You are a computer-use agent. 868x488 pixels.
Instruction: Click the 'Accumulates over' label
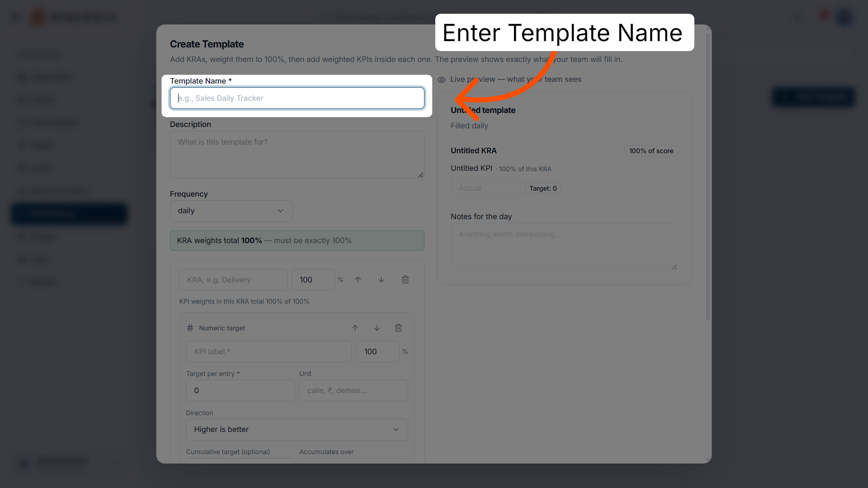pyautogui.click(x=326, y=452)
